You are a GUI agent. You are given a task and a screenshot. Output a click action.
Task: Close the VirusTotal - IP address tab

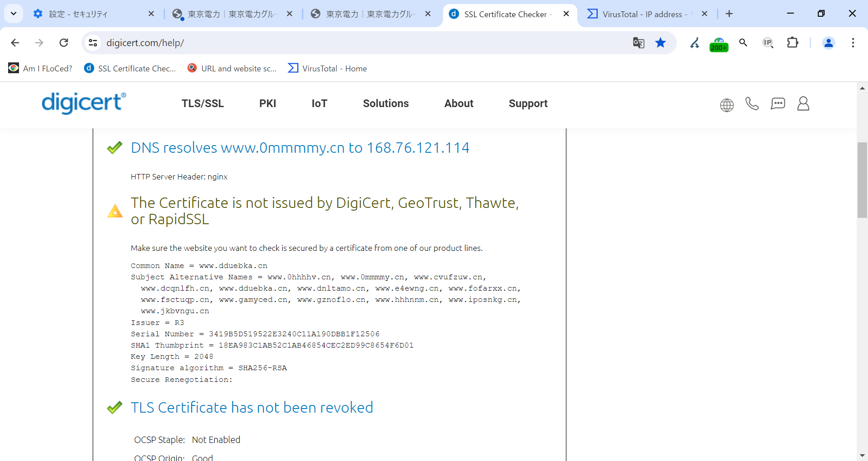(704, 14)
